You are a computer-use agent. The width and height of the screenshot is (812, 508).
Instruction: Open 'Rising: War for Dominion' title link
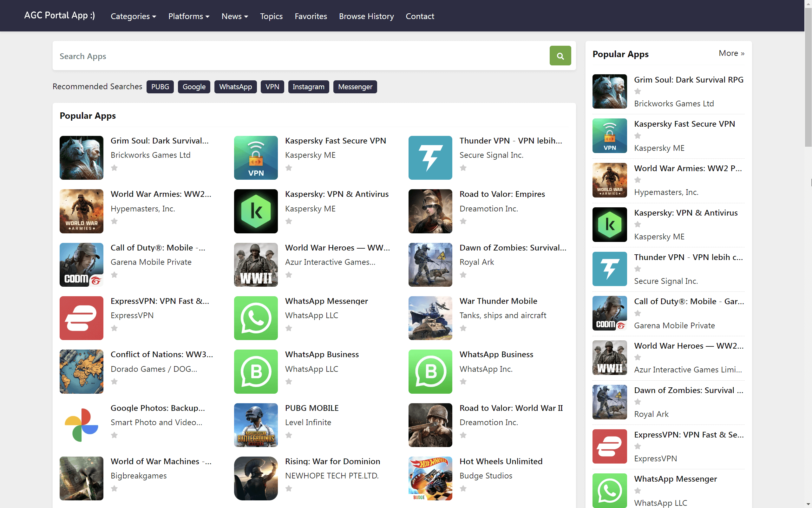pyautogui.click(x=332, y=462)
